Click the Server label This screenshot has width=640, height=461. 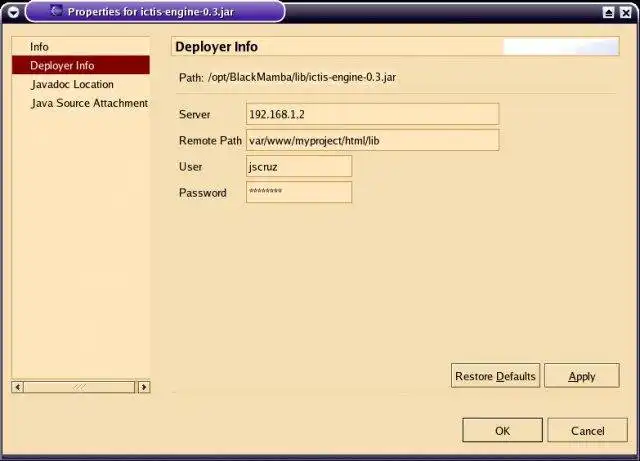[x=194, y=114]
